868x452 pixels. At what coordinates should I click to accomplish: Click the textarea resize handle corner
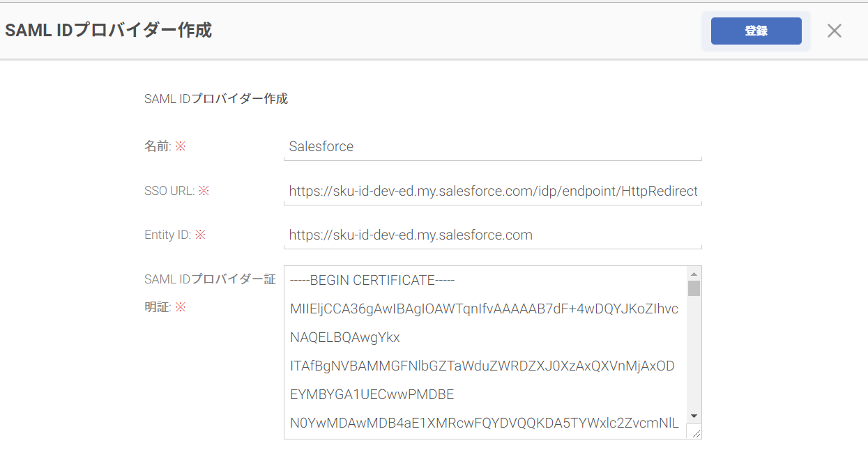pos(695,432)
